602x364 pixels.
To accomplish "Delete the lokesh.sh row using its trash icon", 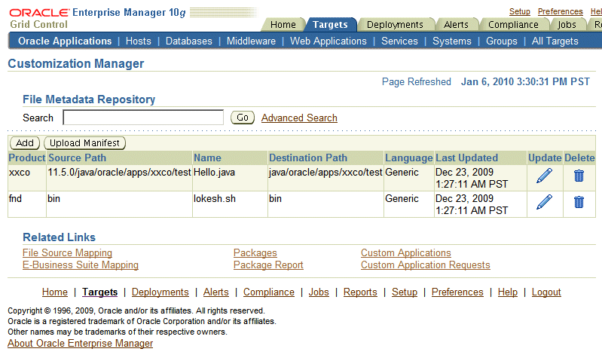I will coord(579,202).
